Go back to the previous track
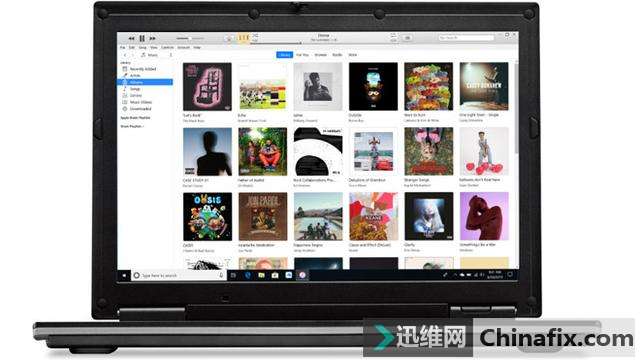 [131, 38]
